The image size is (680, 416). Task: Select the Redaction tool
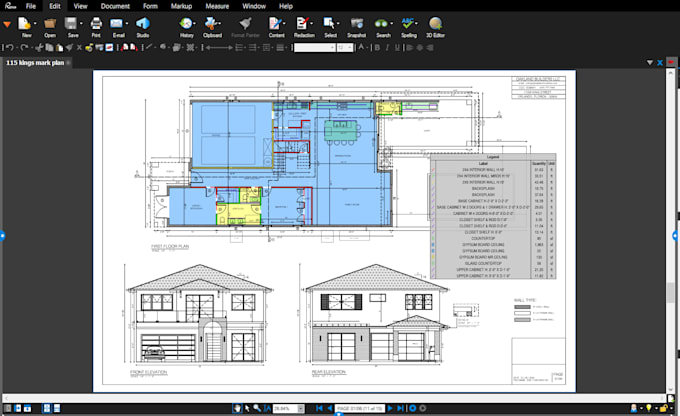pyautogui.click(x=302, y=23)
